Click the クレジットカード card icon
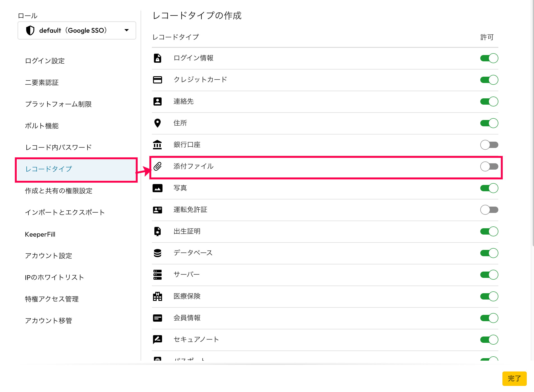Viewport: 534px width, 392px height. click(157, 80)
